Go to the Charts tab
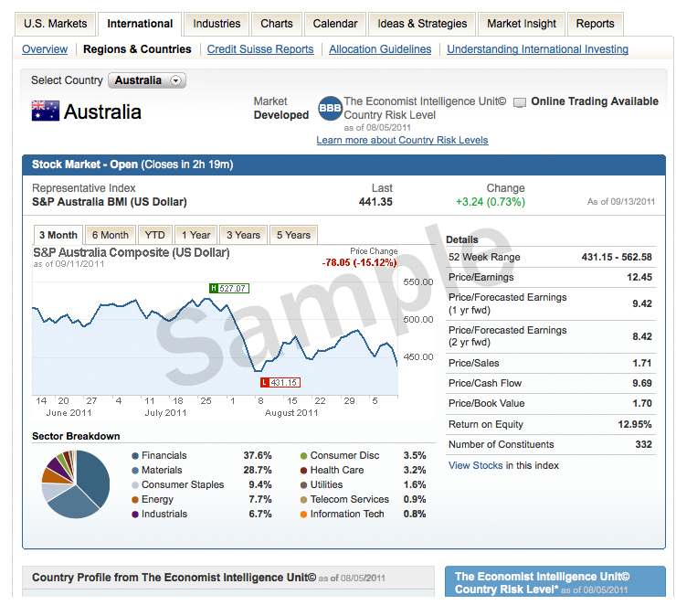 click(277, 24)
